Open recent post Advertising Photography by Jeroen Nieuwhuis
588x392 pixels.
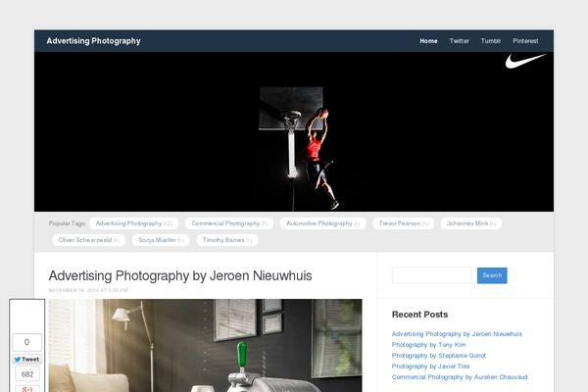point(457,334)
